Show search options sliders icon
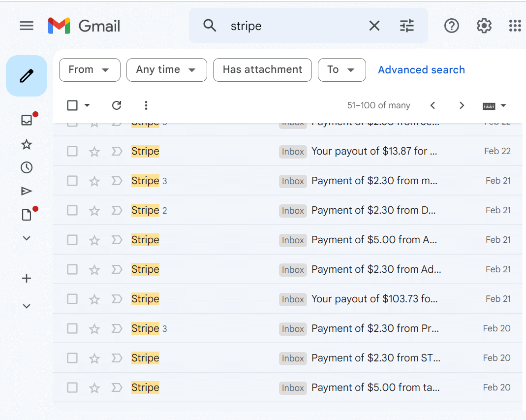This screenshot has width=526, height=420. [407, 26]
